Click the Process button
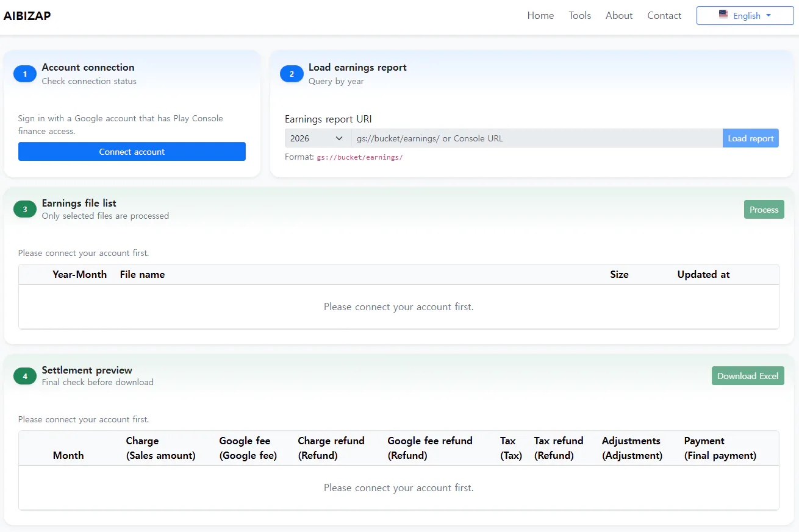The image size is (799, 532). pos(764,210)
